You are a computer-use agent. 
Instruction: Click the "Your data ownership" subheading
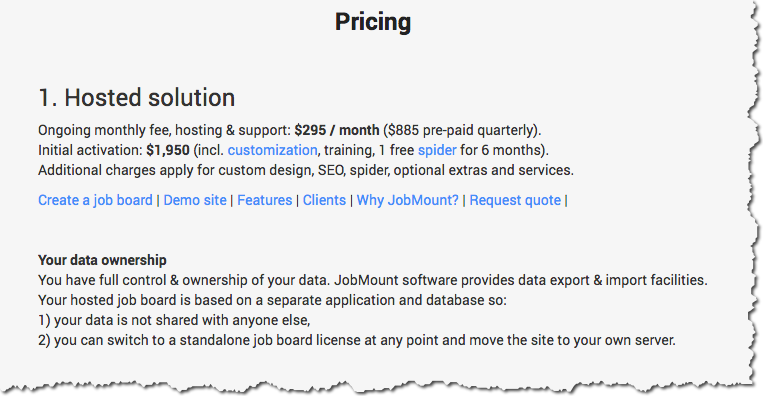tap(102, 260)
